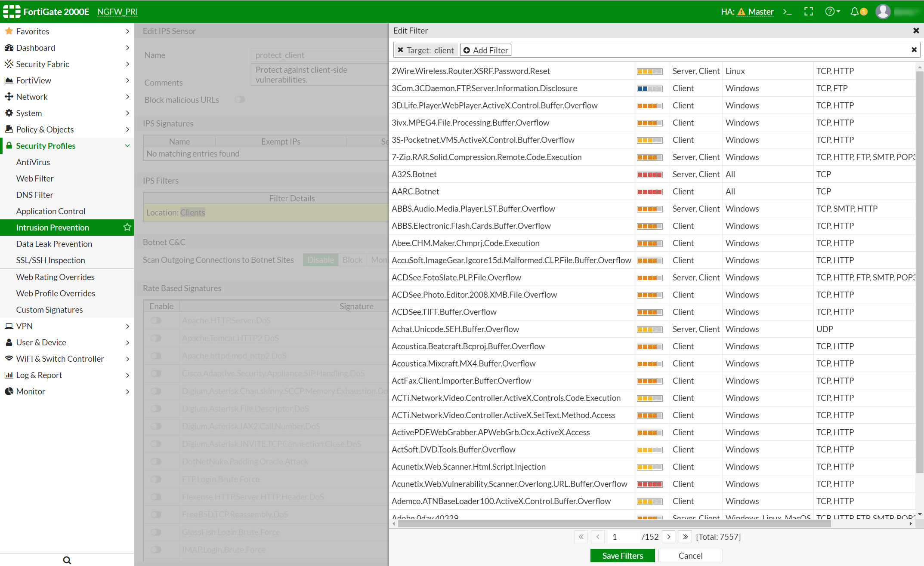The height and width of the screenshot is (566, 924).
Task: Click the FortiView chart icon
Action: tap(9, 80)
